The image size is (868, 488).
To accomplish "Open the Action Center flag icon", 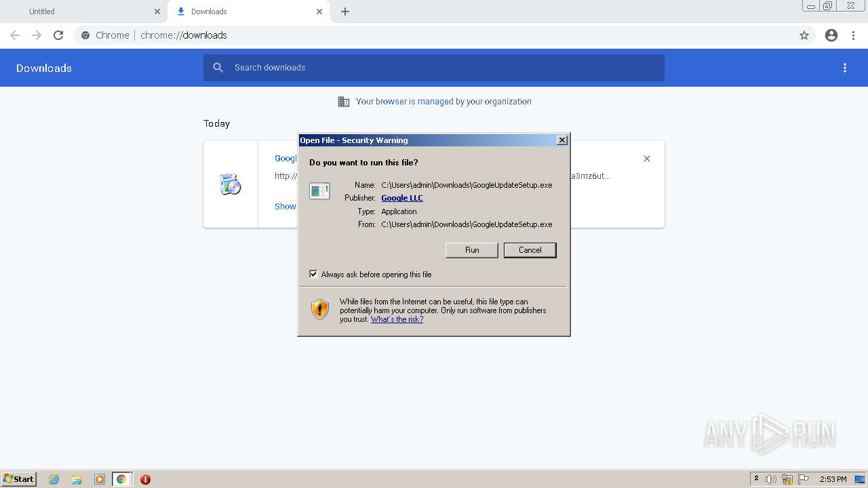I will (x=804, y=479).
